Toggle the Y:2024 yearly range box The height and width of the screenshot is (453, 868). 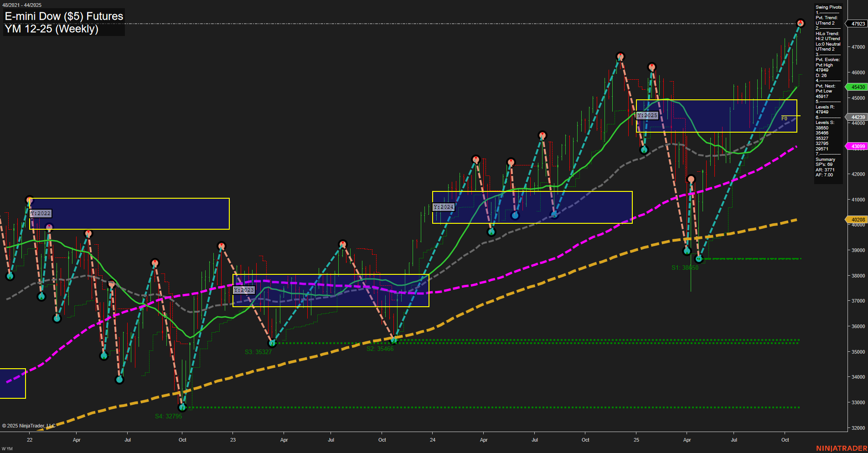pyautogui.click(x=444, y=206)
